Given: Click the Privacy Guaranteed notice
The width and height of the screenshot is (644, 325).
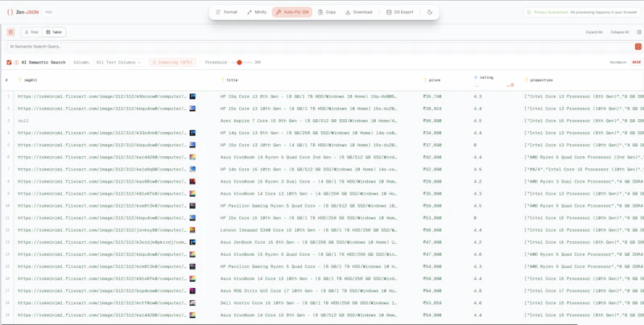Looking at the screenshot, I should click(x=581, y=12).
